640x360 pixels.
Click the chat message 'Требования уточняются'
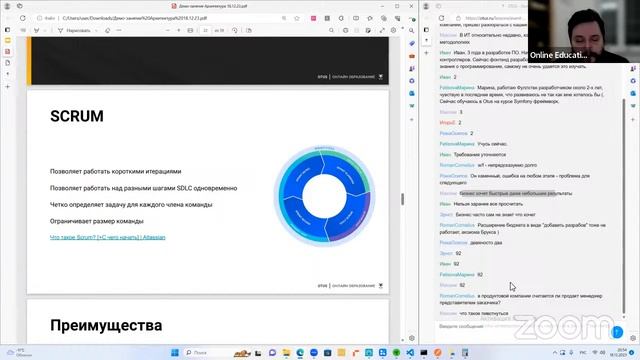pos(480,155)
